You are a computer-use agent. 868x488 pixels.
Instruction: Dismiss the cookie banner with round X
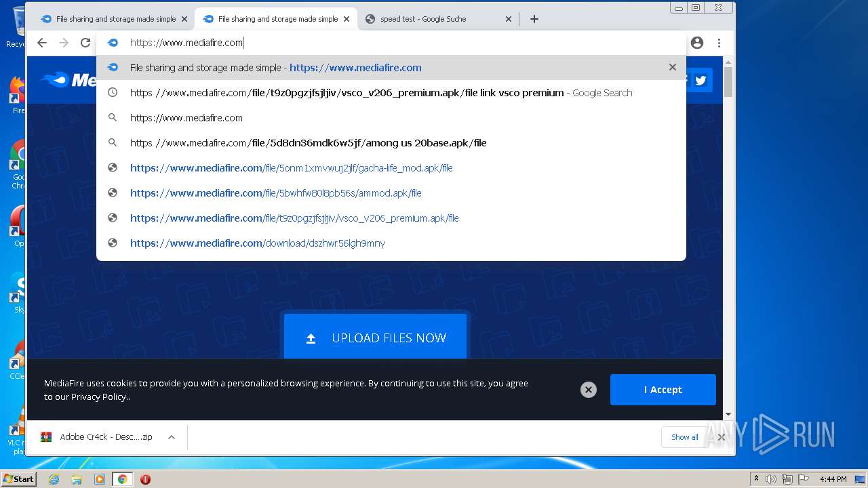click(589, 390)
